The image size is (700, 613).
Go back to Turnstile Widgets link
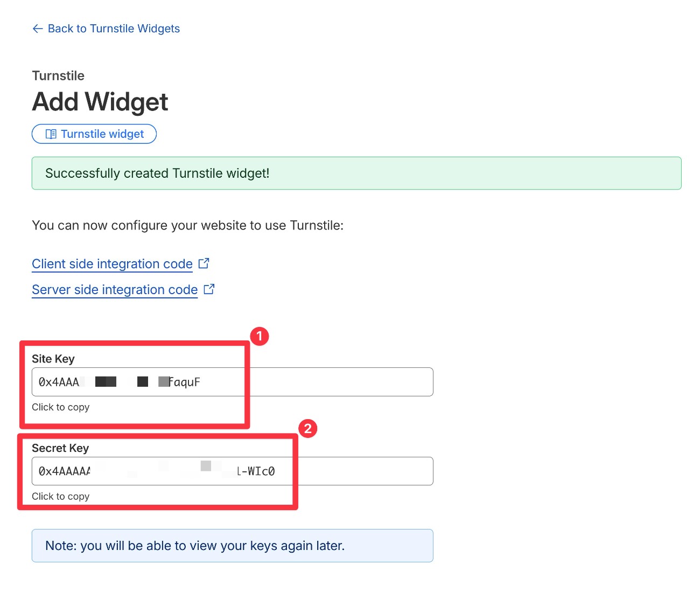click(x=114, y=29)
